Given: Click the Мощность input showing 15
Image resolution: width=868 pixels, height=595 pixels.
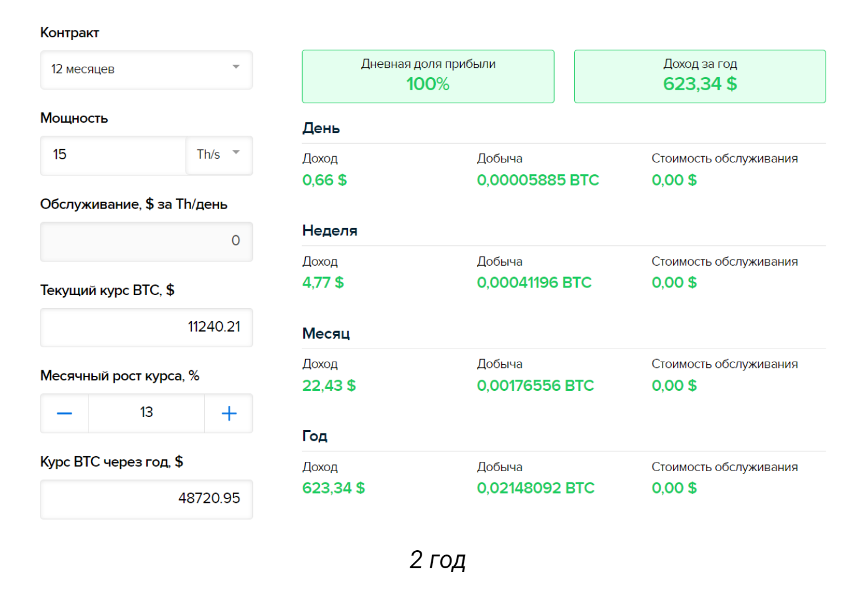Looking at the screenshot, I should (x=113, y=155).
